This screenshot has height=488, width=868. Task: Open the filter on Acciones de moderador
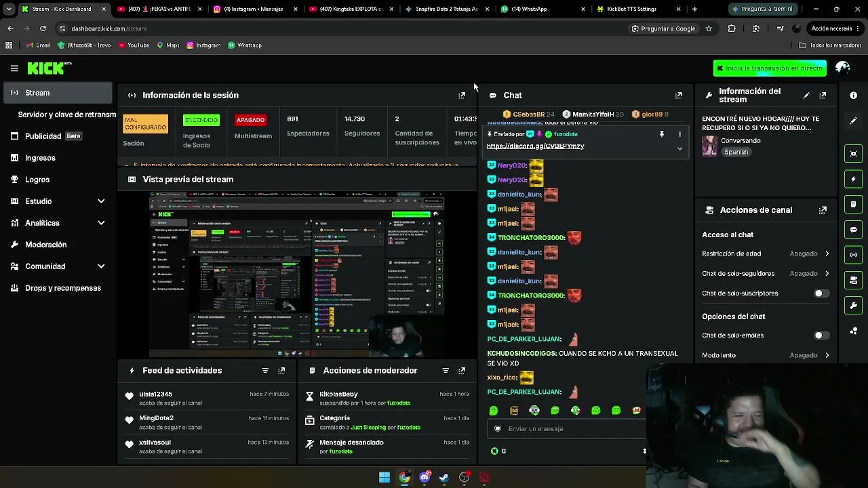[446, 371]
